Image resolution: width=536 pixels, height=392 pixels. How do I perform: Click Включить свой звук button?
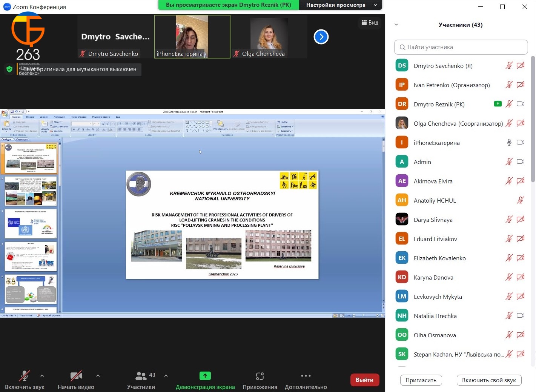coord(489,380)
